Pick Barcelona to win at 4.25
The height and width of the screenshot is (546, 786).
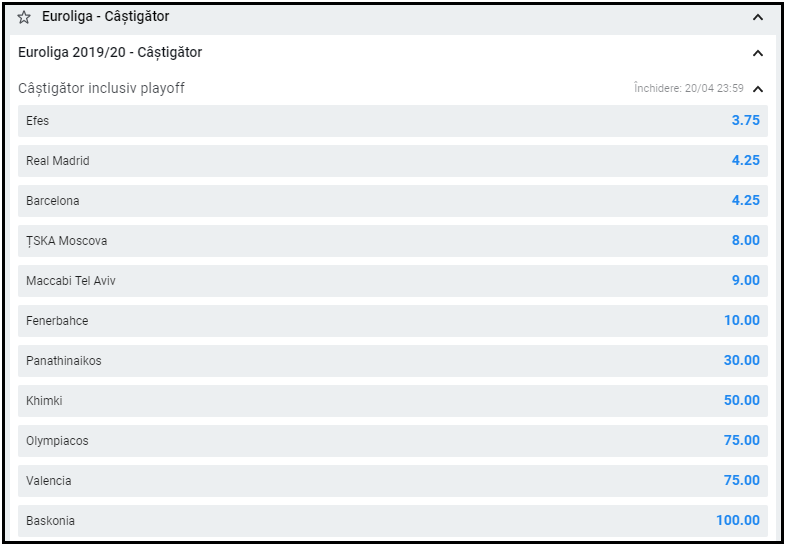[745, 201]
